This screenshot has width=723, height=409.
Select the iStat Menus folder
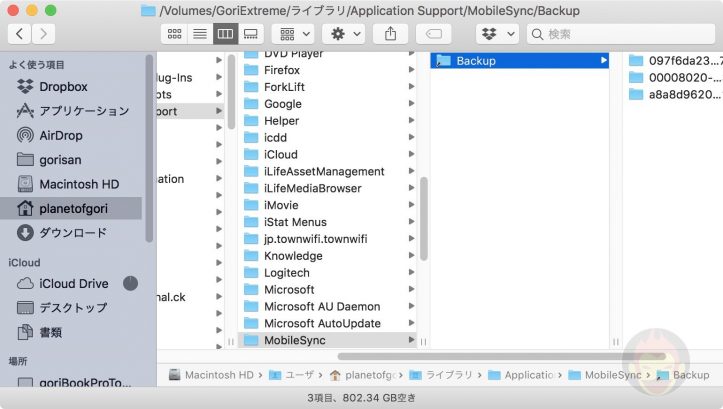point(326,222)
